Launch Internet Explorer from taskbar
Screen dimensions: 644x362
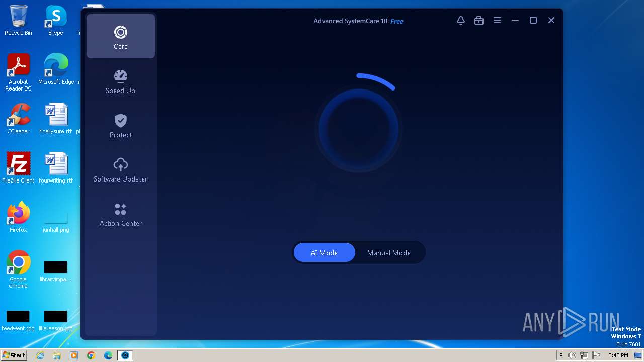(40, 355)
